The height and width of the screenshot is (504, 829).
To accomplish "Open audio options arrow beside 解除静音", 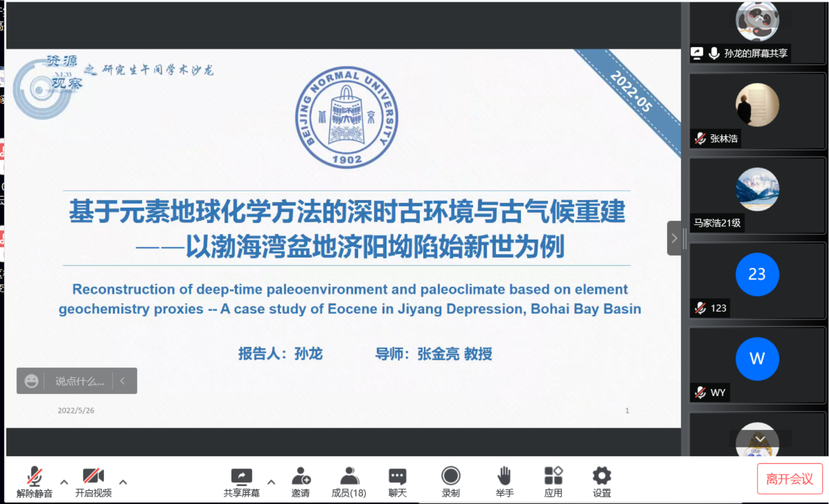I will [64, 482].
